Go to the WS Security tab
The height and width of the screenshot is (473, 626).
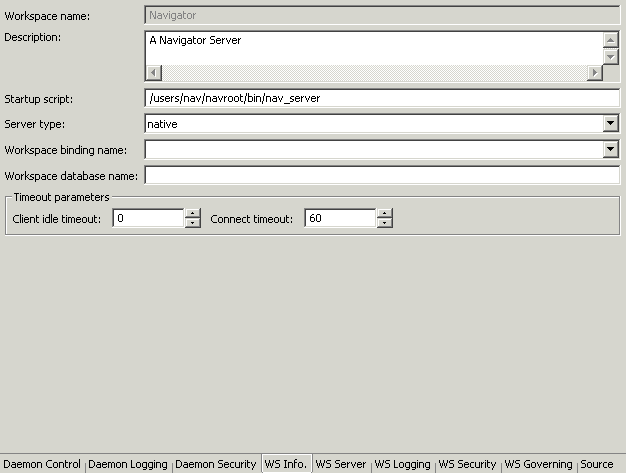467,464
